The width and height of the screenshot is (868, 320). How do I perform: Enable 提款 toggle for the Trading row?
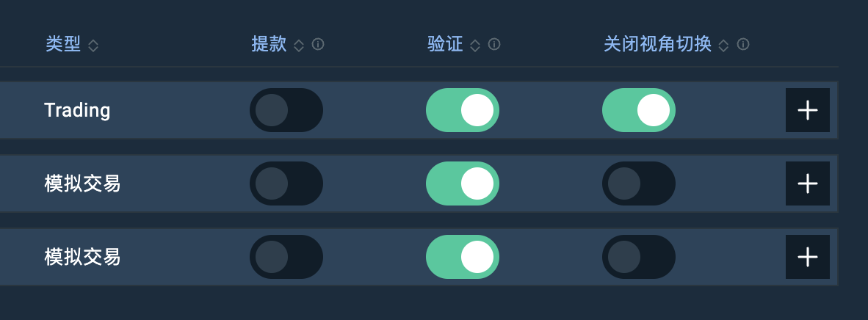pyautogui.click(x=286, y=110)
